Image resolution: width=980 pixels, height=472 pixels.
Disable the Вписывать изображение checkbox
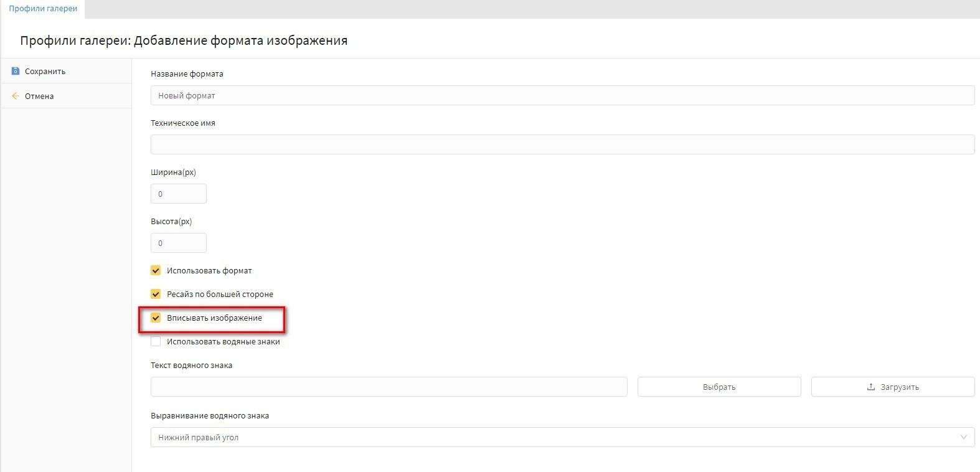pyautogui.click(x=156, y=318)
